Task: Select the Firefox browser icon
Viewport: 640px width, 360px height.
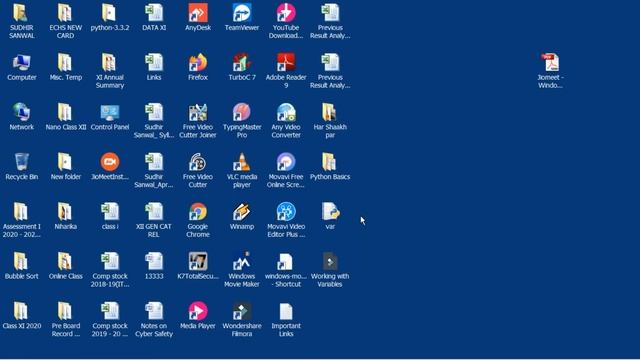Action: coord(198,63)
